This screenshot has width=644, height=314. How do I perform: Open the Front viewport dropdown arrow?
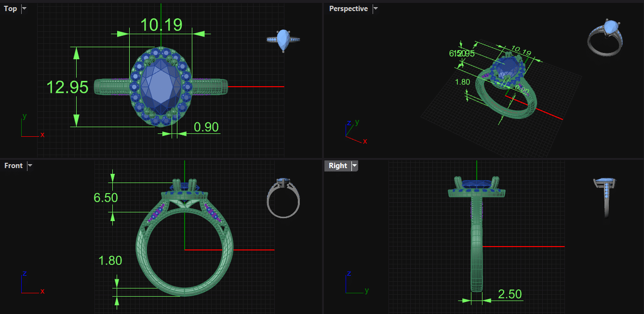(30, 166)
